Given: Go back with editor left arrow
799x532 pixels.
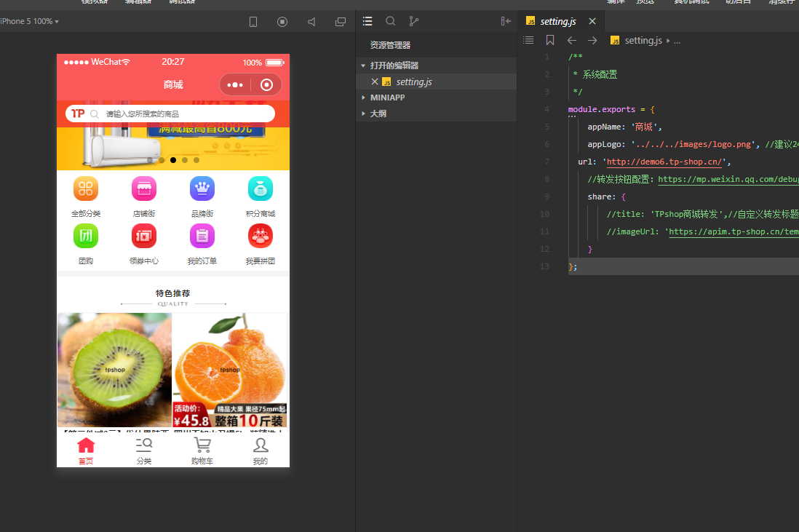Looking at the screenshot, I should pos(572,40).
